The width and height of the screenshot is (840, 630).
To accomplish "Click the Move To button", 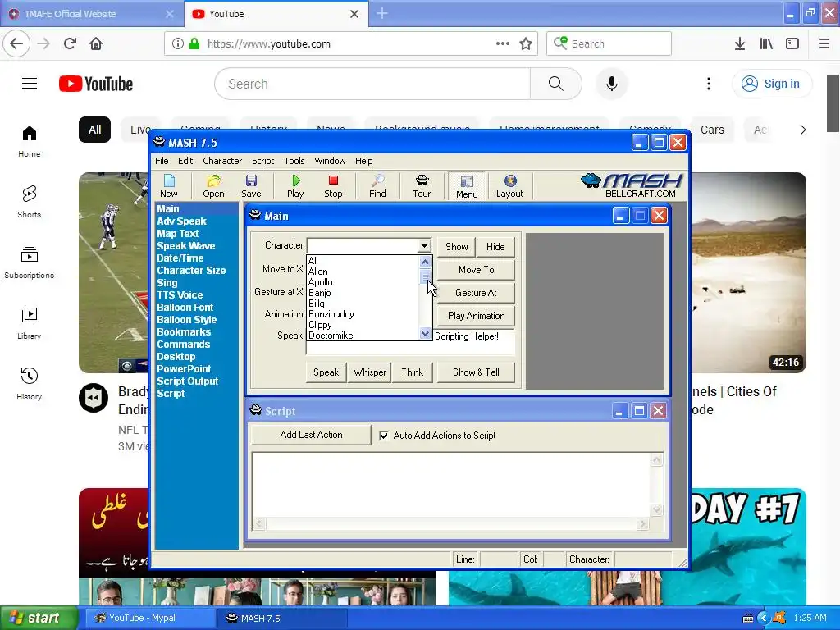I will [x=477, y=269].
